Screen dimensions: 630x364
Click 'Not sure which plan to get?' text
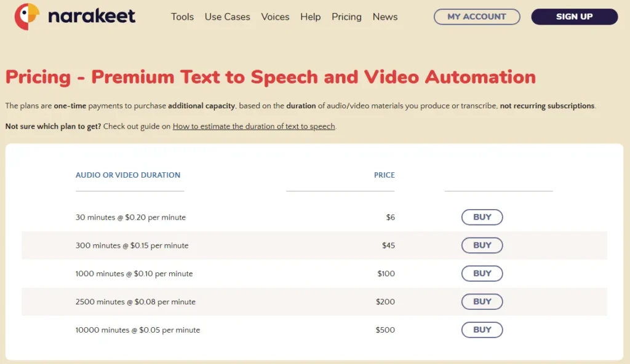click(x=53, y=126)
